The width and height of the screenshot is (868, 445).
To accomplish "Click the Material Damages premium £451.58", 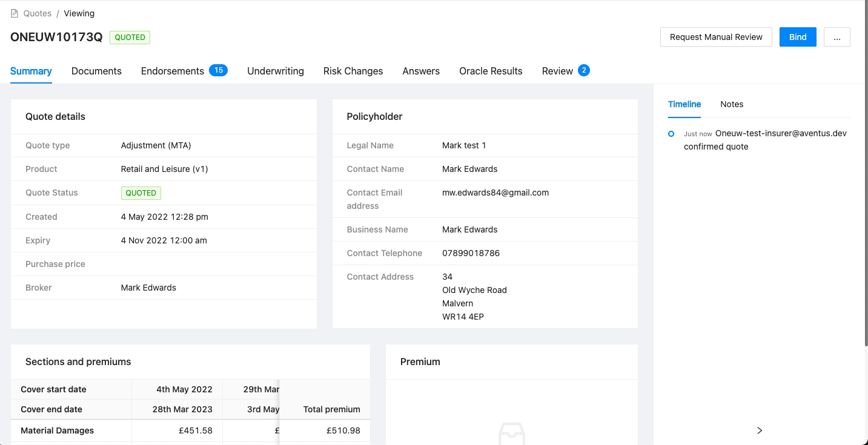I will 196,430.
